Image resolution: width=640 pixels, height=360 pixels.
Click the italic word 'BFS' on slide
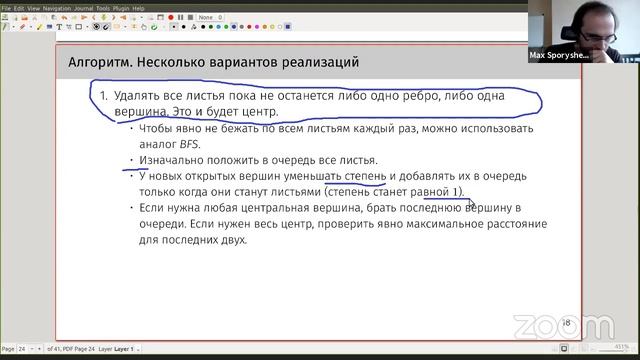(x=189, y=144)
